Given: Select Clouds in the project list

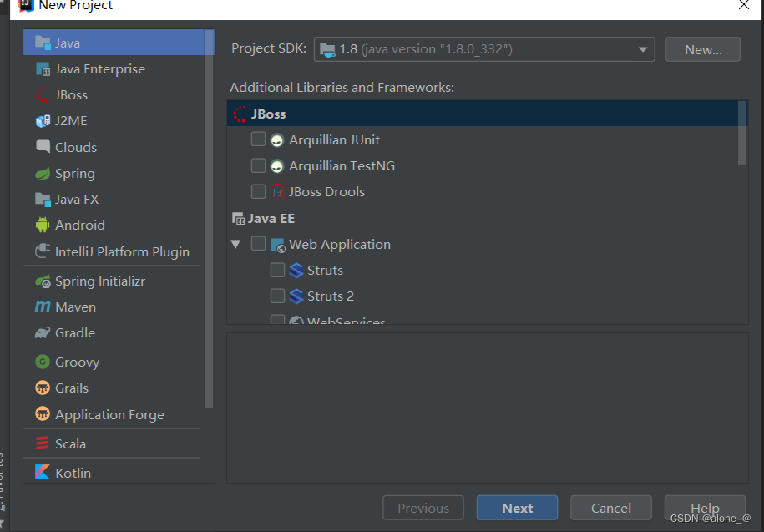Looking at the screenshot, I should [114, 147].
